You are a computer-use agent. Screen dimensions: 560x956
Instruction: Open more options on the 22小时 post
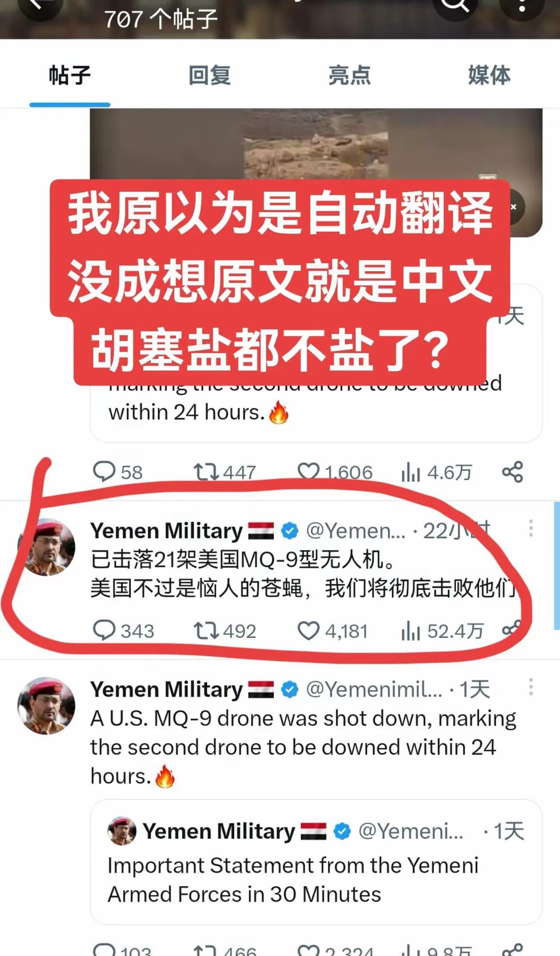pos(531,528)
